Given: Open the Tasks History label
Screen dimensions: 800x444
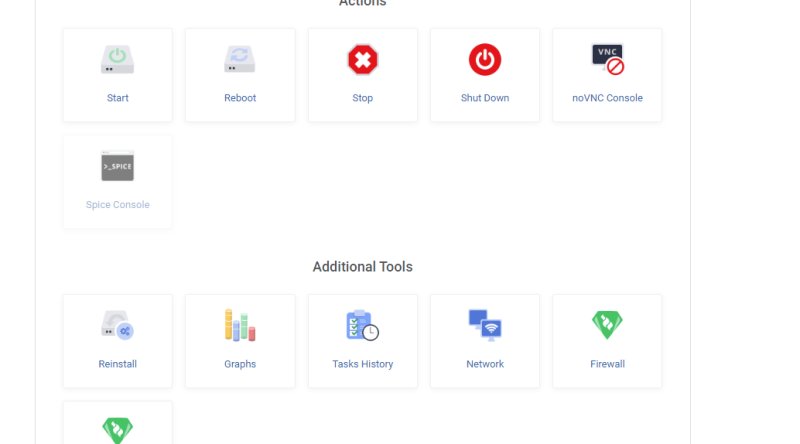Looking at the screenshot, I should (363, 364).
